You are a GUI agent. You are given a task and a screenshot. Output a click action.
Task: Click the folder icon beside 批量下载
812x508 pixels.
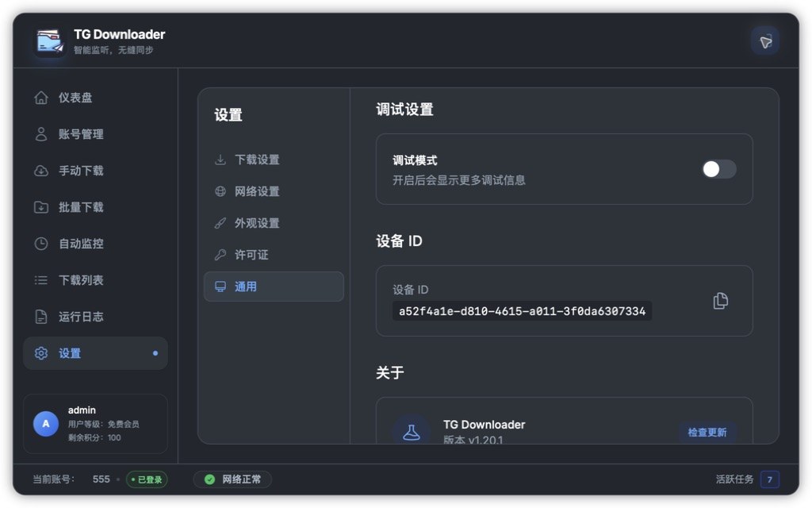(x=41, y=207)
